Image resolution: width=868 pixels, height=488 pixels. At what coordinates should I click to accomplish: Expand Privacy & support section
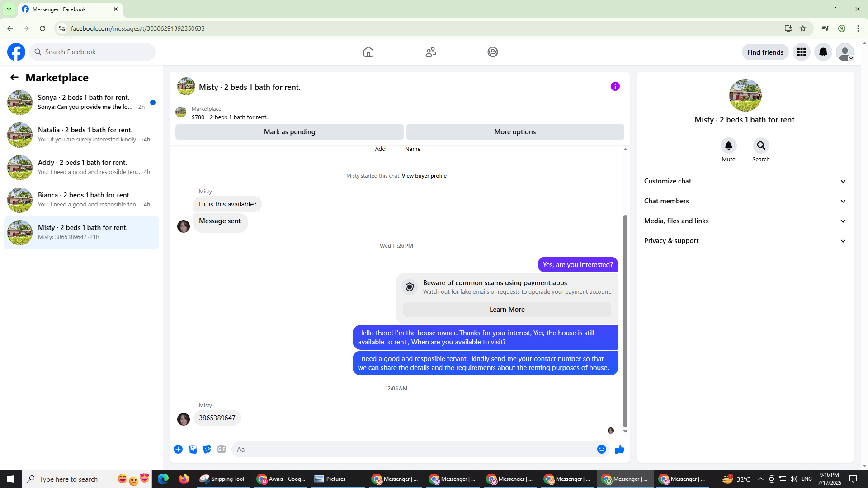745,241
